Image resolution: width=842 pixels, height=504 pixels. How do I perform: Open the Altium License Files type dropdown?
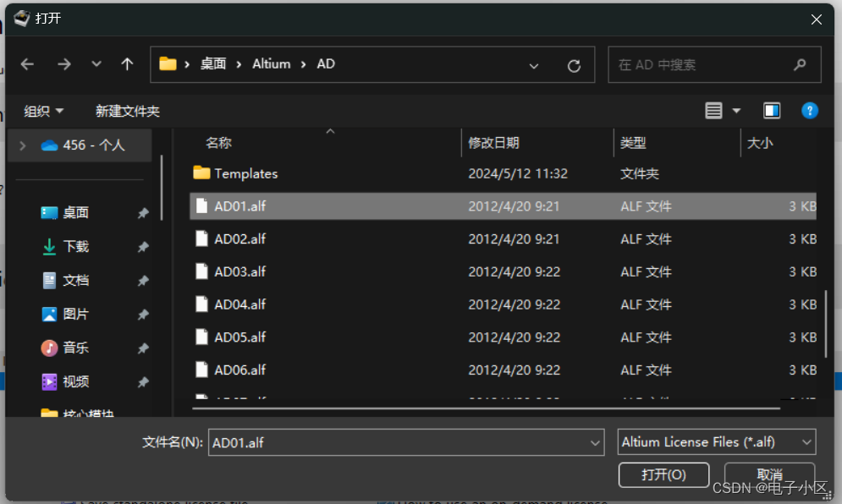pyautogui.click(x=716, y=441)
